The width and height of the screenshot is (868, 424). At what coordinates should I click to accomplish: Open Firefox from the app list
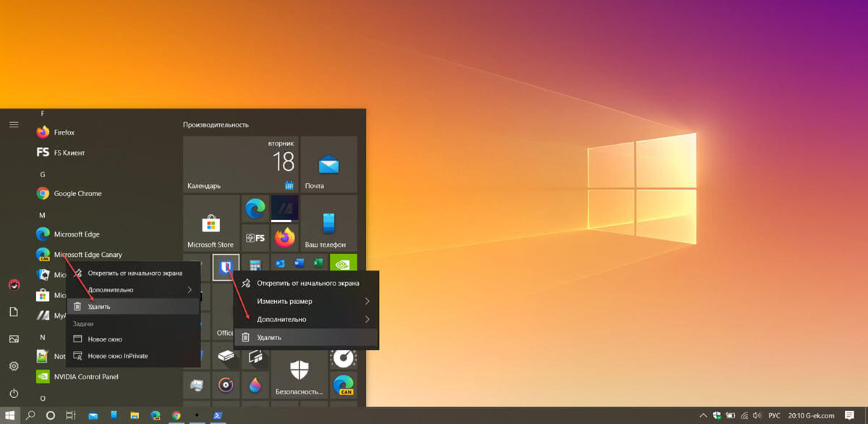[64, 132]
